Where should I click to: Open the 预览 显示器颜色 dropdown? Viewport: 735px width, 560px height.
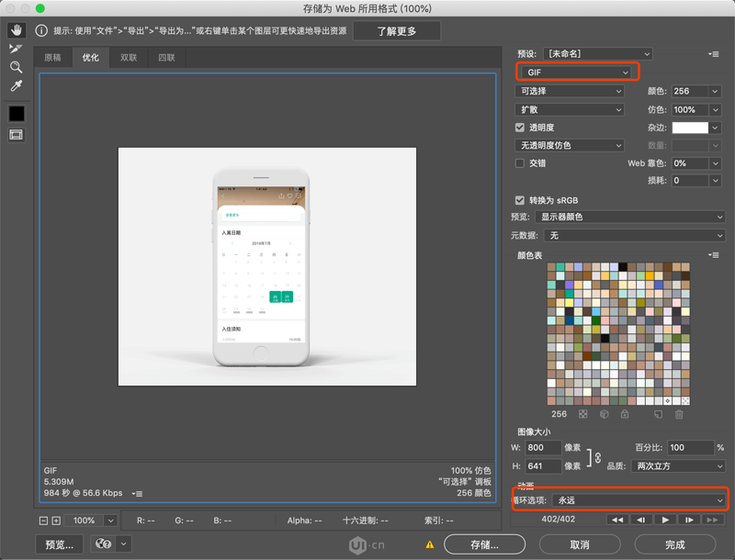(x=630, y=217)
